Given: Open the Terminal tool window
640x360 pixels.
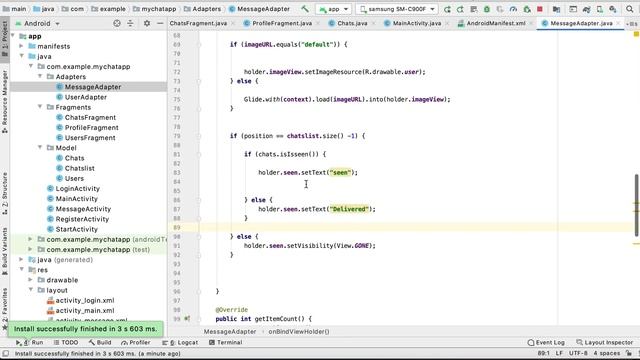Looking at the screenshot, I should pyautogui.click(x=226, y=342).
